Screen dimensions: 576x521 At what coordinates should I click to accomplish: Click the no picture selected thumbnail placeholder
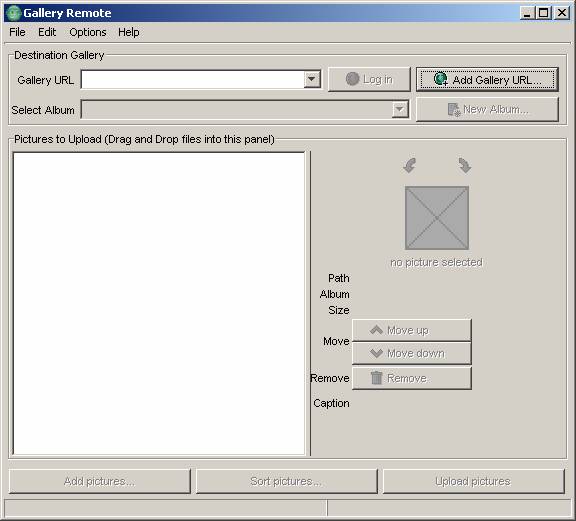point(437,218)
